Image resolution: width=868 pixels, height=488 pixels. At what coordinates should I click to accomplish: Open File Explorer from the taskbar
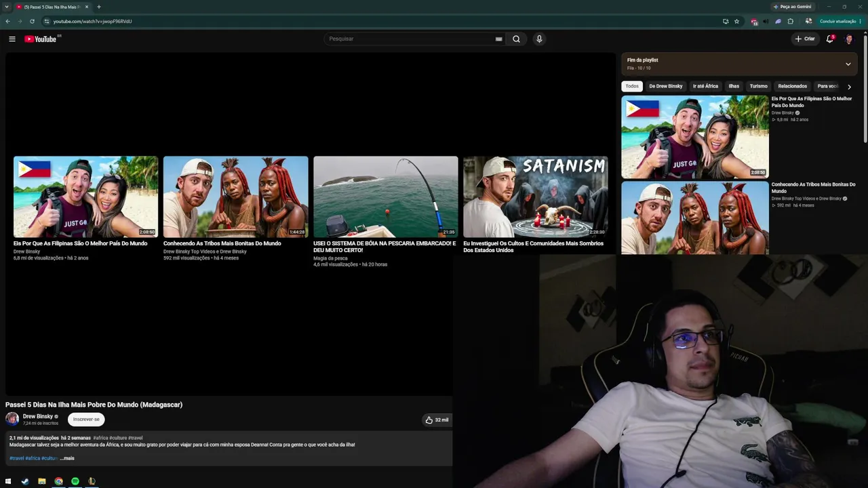point(42,481)
